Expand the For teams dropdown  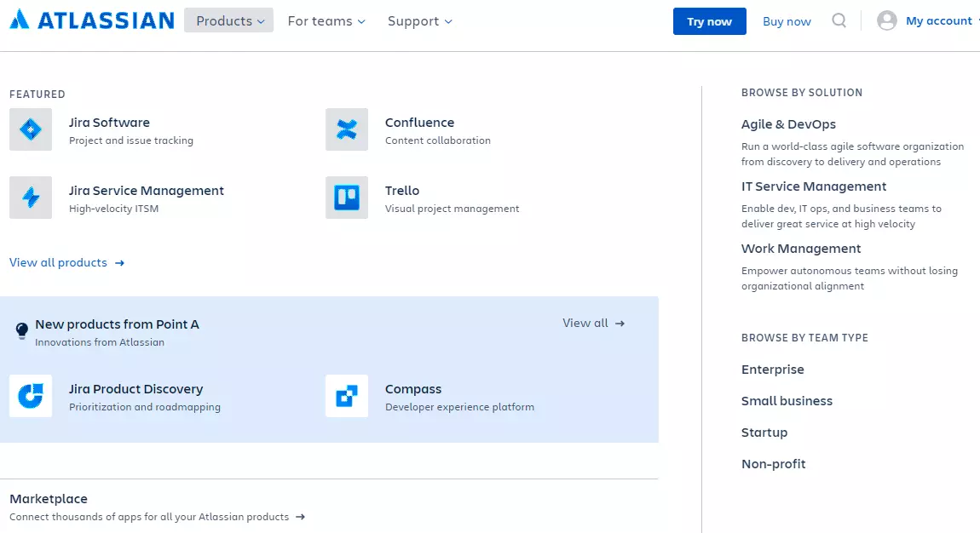[326, 20]
